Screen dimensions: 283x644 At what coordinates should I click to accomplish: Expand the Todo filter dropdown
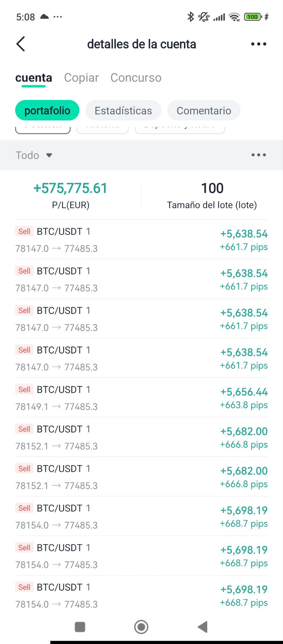coord(34,155)
